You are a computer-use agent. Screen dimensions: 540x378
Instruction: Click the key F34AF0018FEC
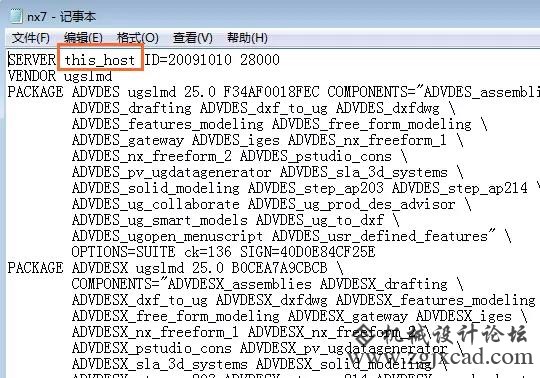[271, 92]
